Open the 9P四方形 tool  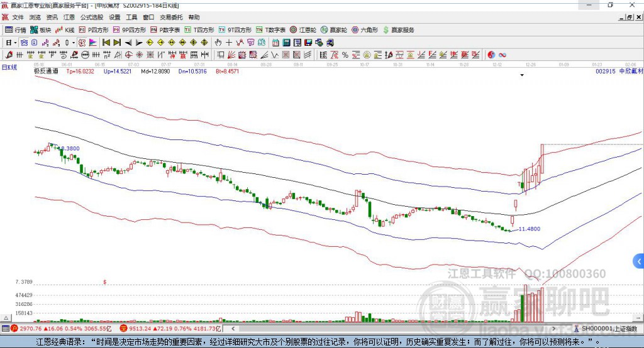click(x=130, y=30)
